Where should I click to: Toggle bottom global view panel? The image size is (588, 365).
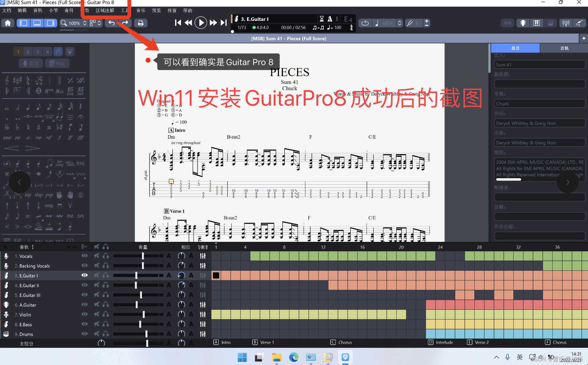tap(37, 23)
